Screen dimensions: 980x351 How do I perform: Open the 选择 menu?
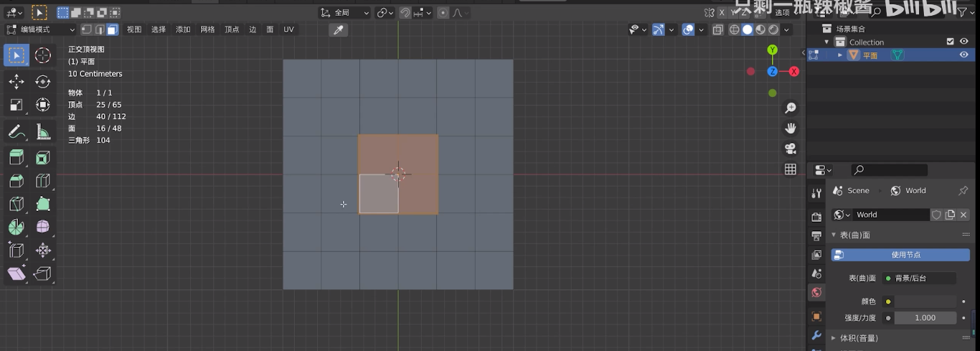tap(159, 29)
